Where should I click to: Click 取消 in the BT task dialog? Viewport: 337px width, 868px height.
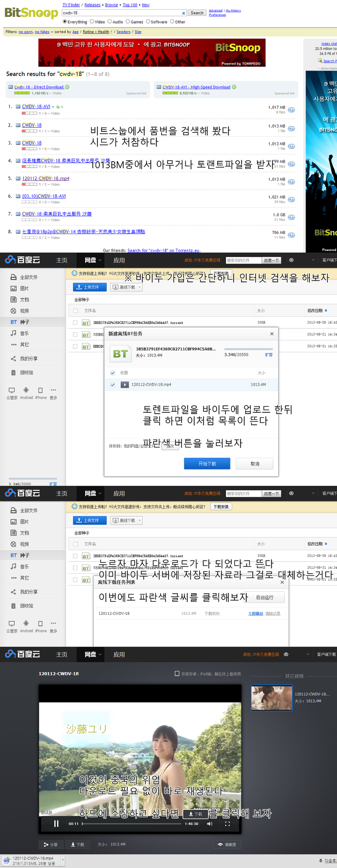click(255, 464)
